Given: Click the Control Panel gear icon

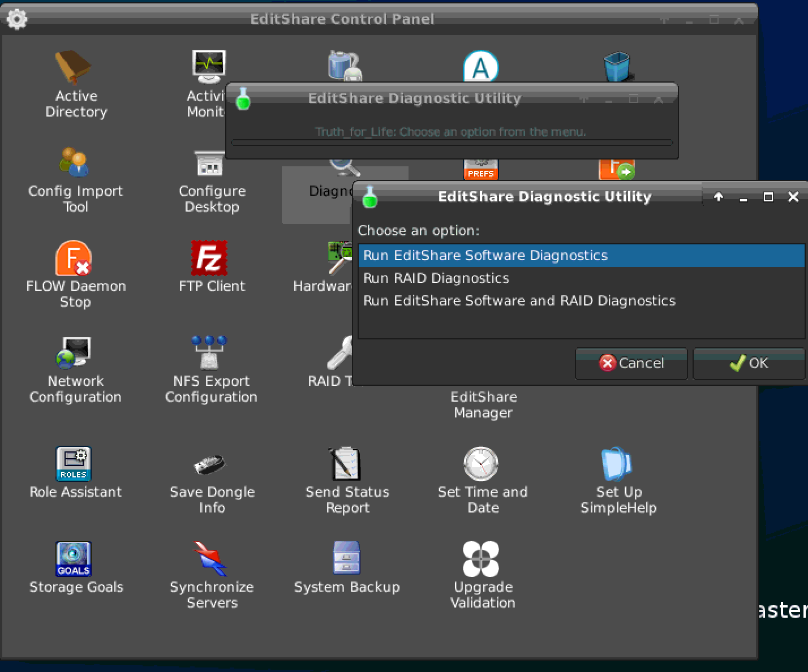Looking at the screenshot, I should tap(16, 20).
